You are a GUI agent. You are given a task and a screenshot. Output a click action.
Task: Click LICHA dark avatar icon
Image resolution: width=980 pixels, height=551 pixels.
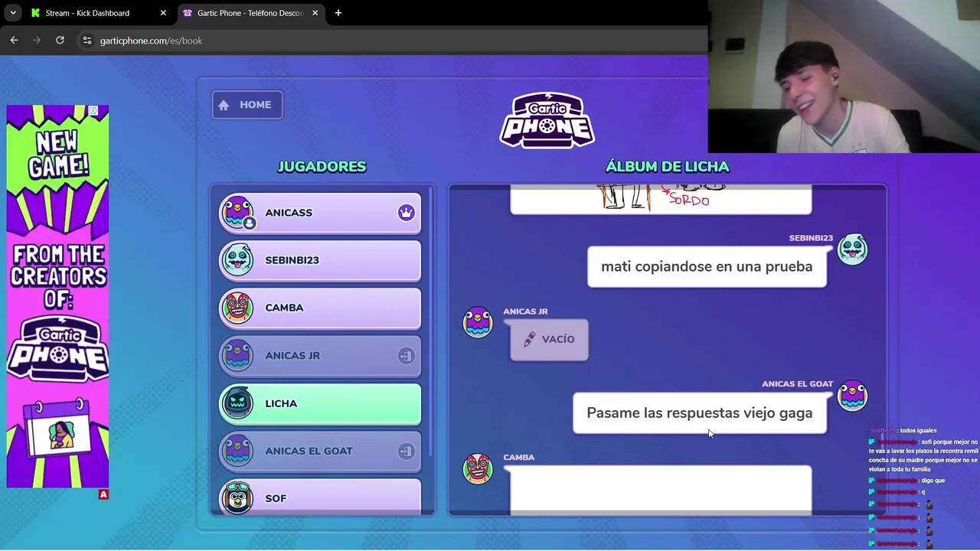pyautogui.click(x=237, y=403)
